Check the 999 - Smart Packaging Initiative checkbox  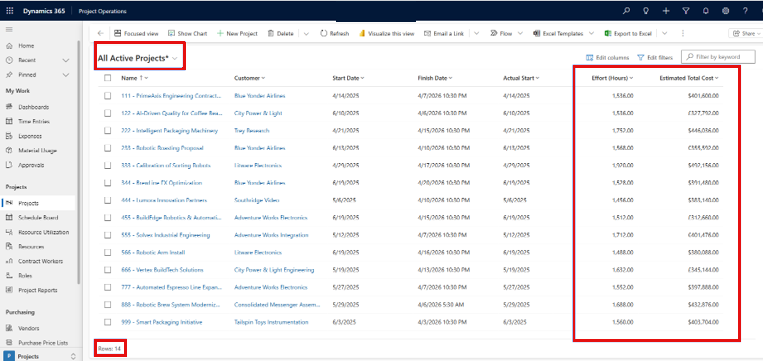(108, 322)
